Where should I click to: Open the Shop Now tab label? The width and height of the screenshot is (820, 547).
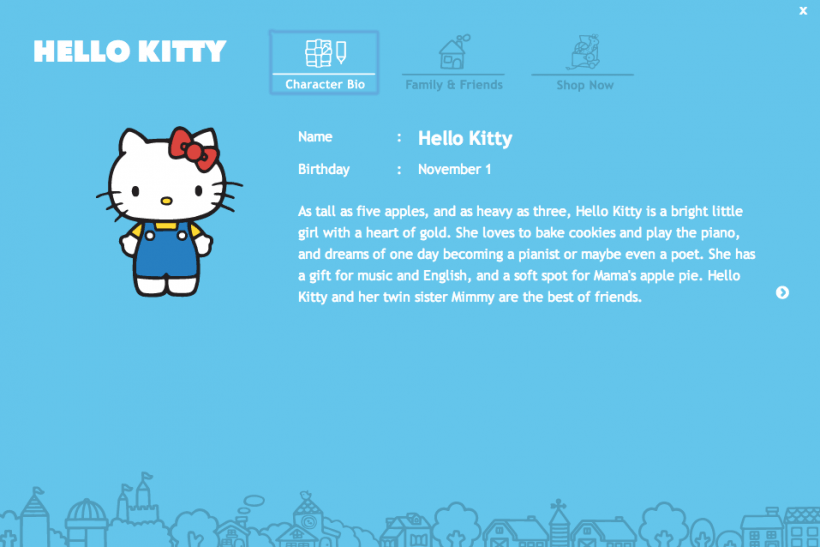(x=585, y=85)
